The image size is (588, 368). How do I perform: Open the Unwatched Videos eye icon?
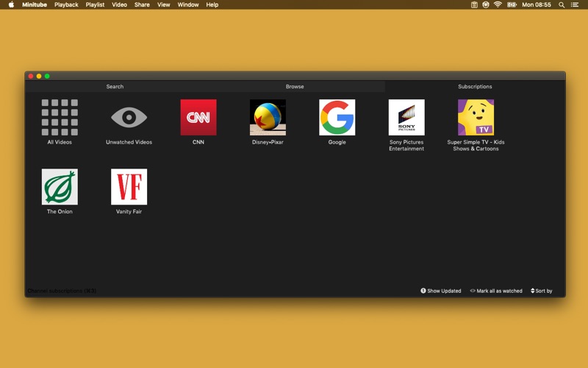129,117
